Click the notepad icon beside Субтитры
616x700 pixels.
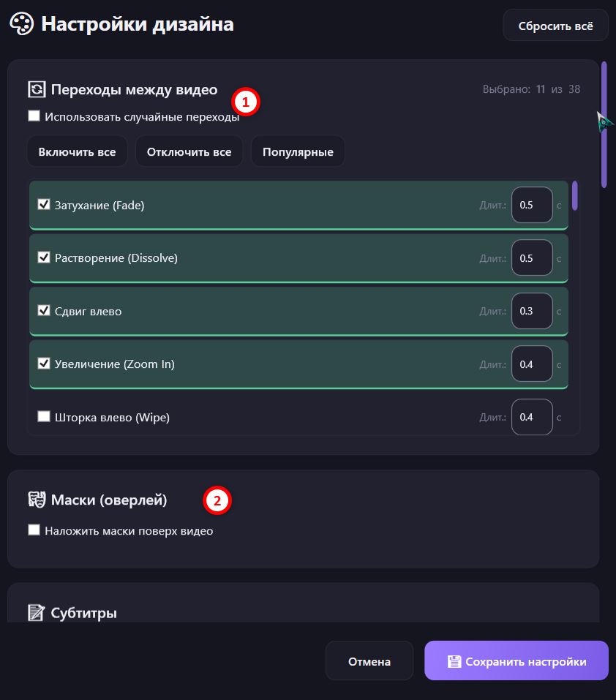(36, 612)
